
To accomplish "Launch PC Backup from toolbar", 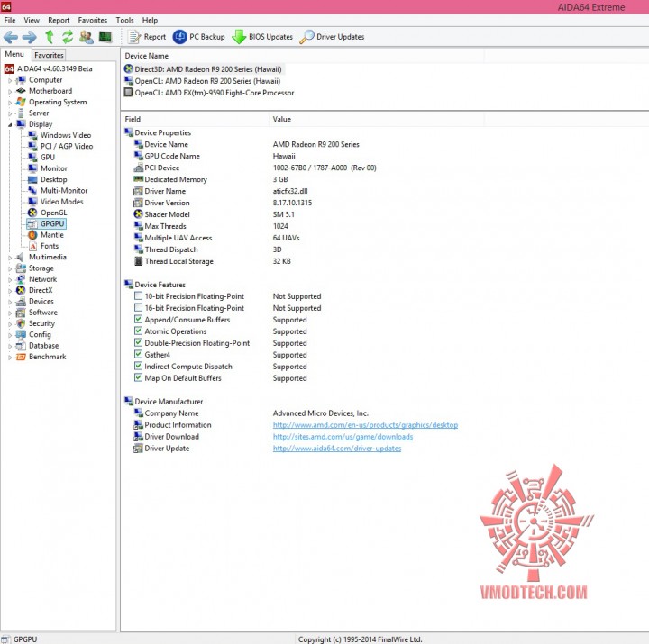I will tap(198, 37).
